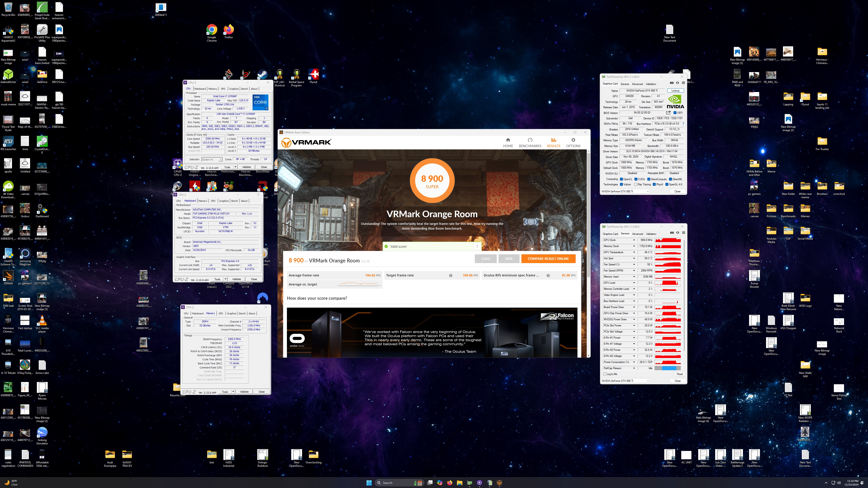Take screenshot in GPU-Z Sensors window

[x=672, y=233]
